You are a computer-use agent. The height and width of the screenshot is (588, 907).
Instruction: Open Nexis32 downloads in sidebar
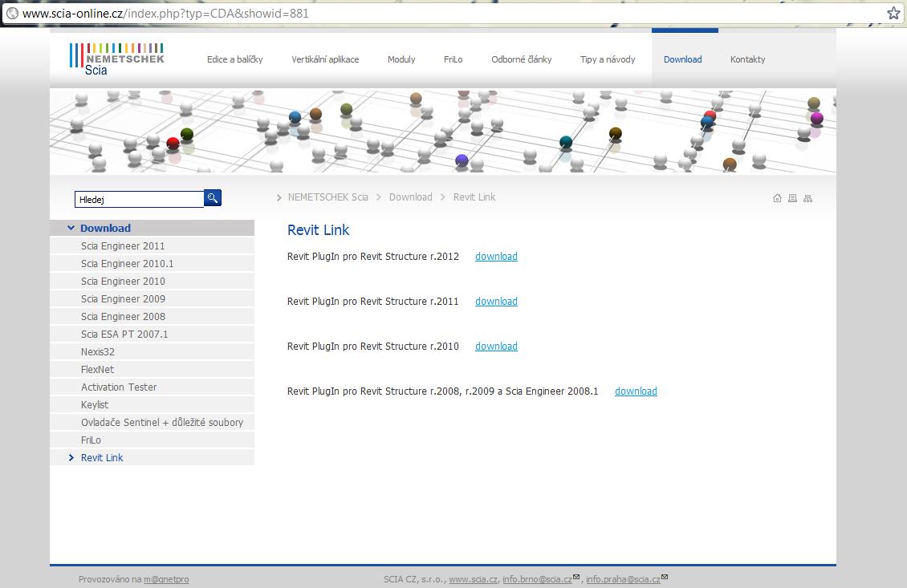(153, 351)
